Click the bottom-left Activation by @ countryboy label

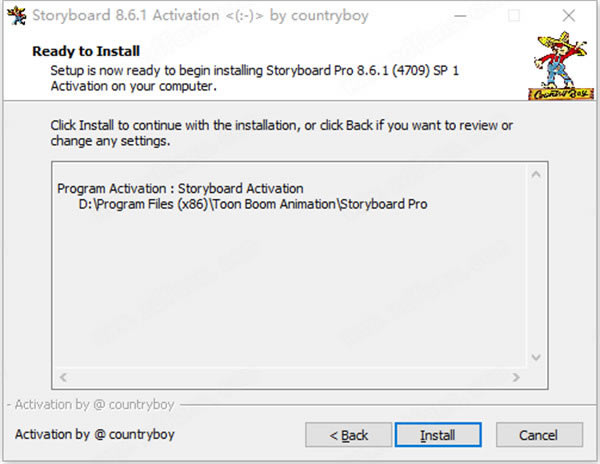pos(95,435)
